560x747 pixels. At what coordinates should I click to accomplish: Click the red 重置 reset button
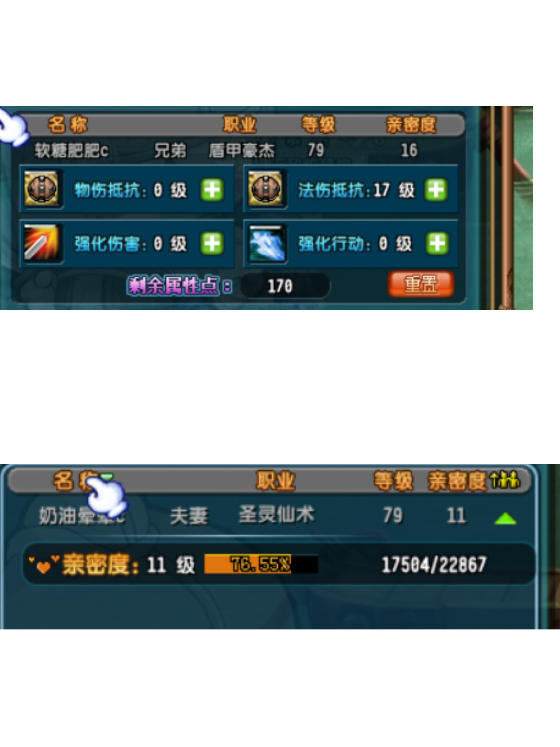420,284
